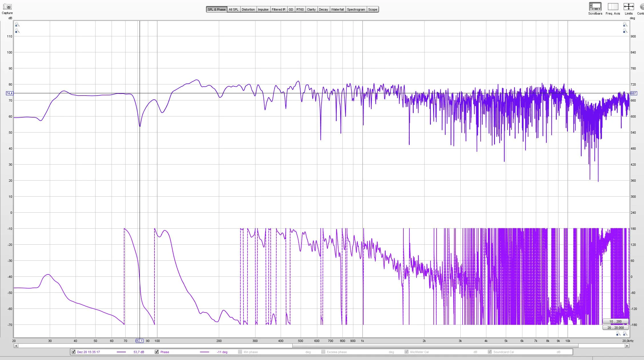Zoom in SPL axis at top-left magnifier plus
This screenshot has height=360, width=644.
(x=17, y=25)
